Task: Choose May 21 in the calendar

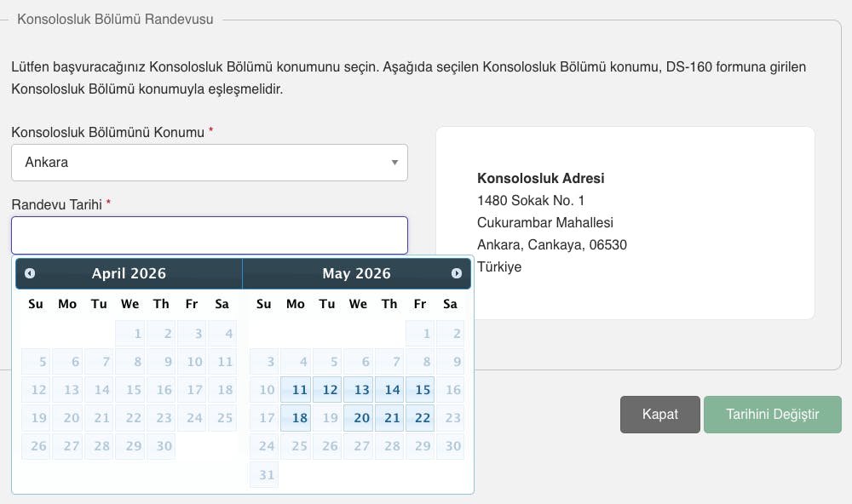Action: (389, 417)
